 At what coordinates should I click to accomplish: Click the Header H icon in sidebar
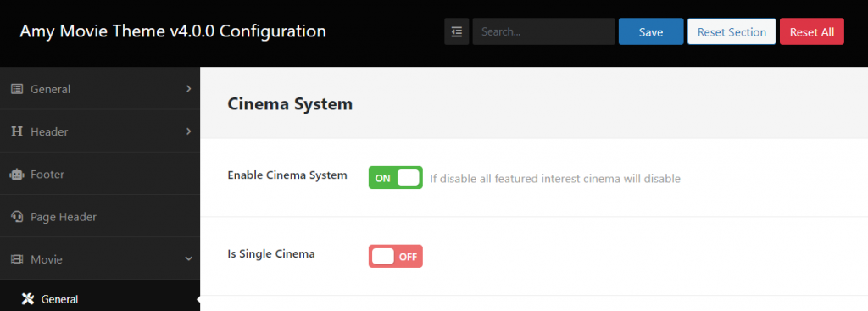[x=17, y=131]
